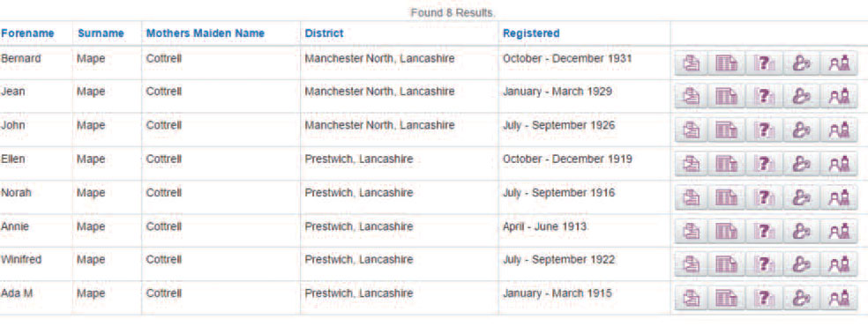Sort results by District column header
868x326 pixels.
point(324,33)
